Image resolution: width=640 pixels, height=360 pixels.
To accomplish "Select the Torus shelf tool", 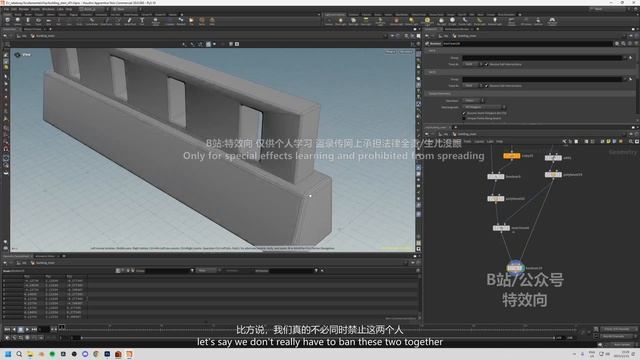I will [38, 21].
